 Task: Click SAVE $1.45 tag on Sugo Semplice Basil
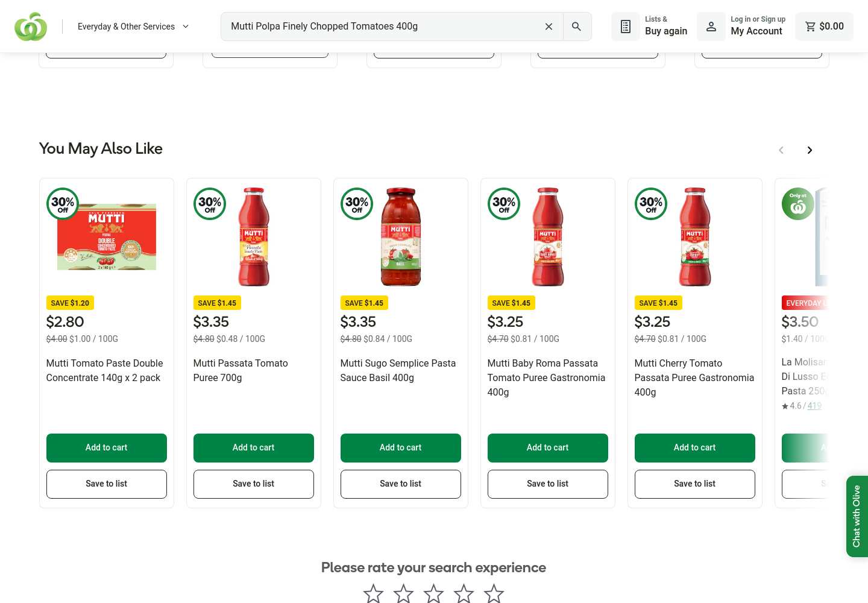364,303
